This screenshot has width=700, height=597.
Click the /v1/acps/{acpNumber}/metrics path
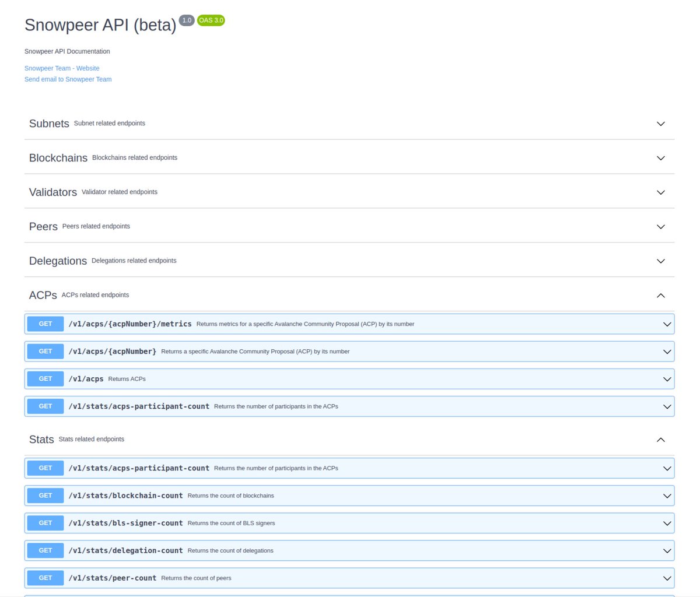pyautogui.click(x=130, y=324)
